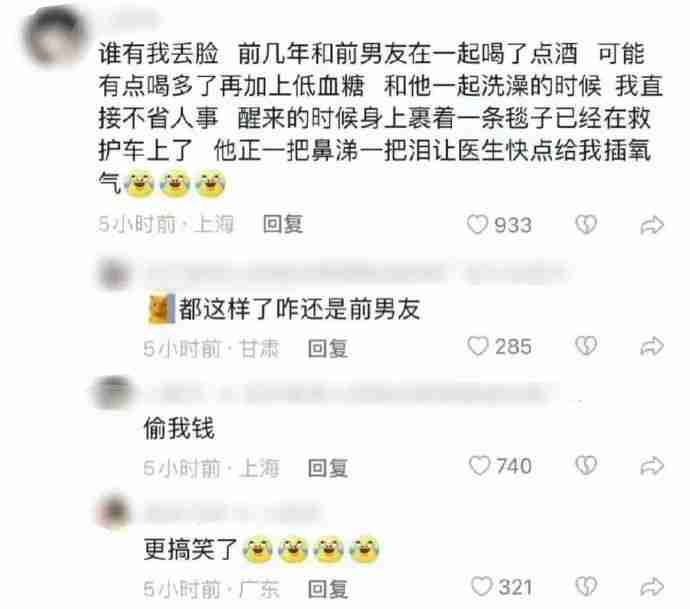Dislike the '偷我钱' reply
Viewport: 690px width, 609px height.
click(586, 466)
